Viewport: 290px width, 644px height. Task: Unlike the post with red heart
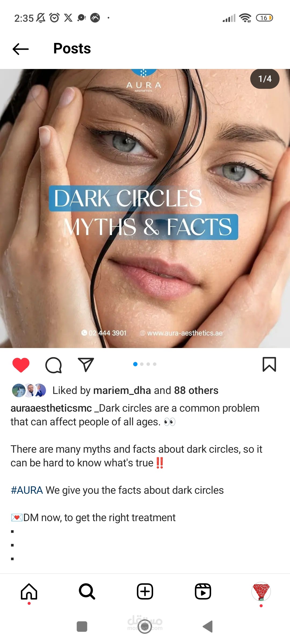click(21, 365)
